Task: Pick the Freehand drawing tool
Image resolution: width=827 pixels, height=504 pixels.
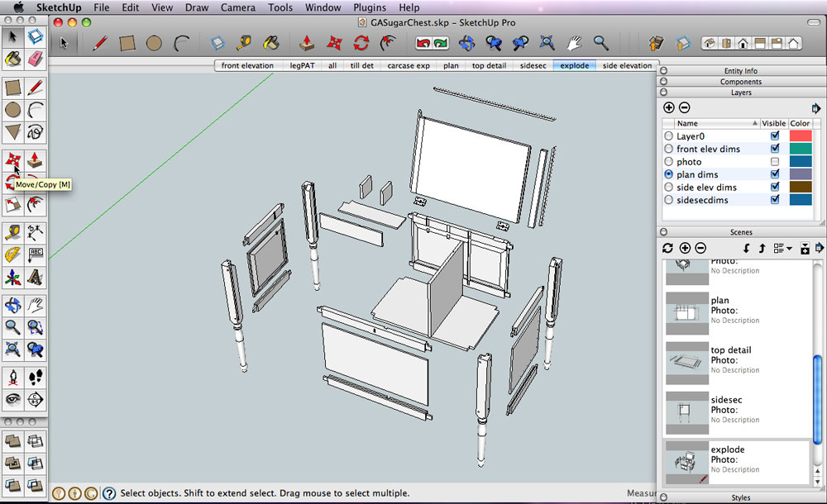Action: tap(35, 132)
